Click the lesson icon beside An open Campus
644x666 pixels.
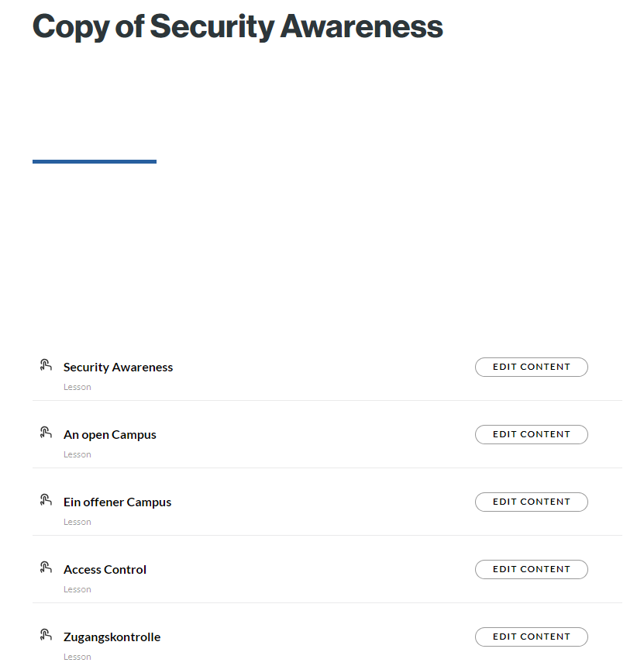click(x=46, y=433)
